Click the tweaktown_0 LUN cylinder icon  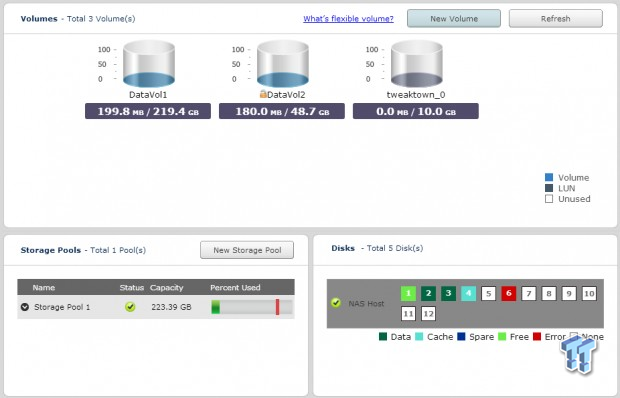coord(417,64)
